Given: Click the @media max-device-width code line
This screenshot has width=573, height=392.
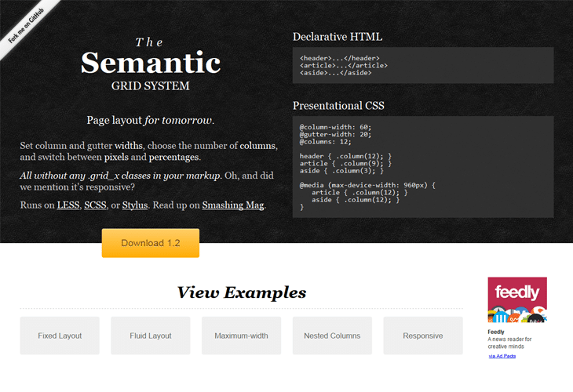Looking at the screenshot, I should point(367,185).
